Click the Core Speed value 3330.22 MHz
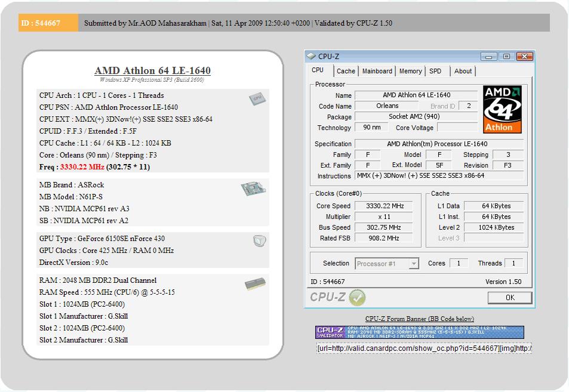 [x=383, y=206]
